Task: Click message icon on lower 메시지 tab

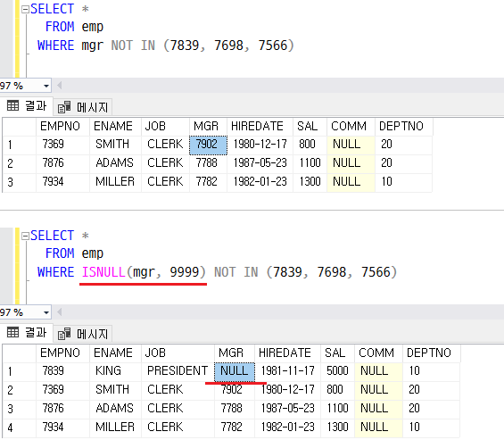Action: 64,334
